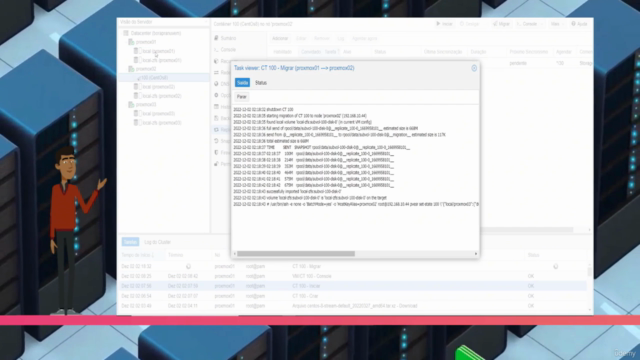The height and width of the screenshot is (360, 640).
Task: Open the Mais dropdown menu
Action: (557, 24)
